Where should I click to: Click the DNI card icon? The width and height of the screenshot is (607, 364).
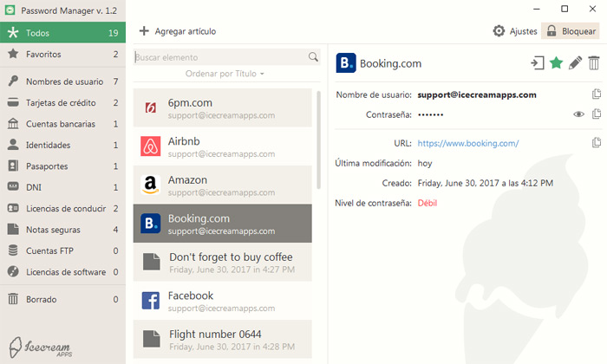point(13,187)
